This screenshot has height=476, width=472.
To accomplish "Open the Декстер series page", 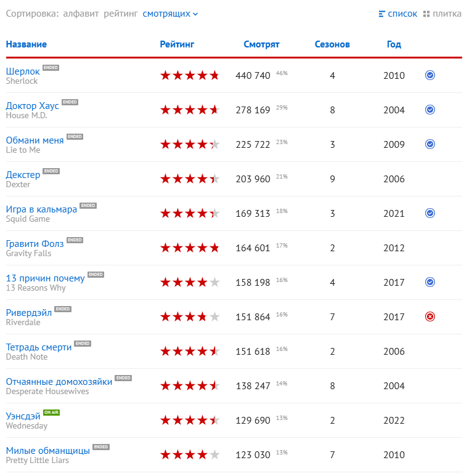I will [23, 175].
